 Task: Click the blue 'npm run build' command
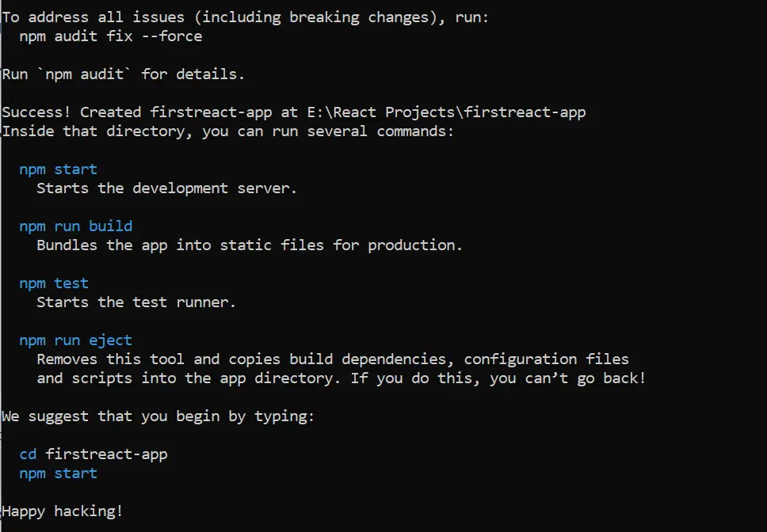click(76, 226)
